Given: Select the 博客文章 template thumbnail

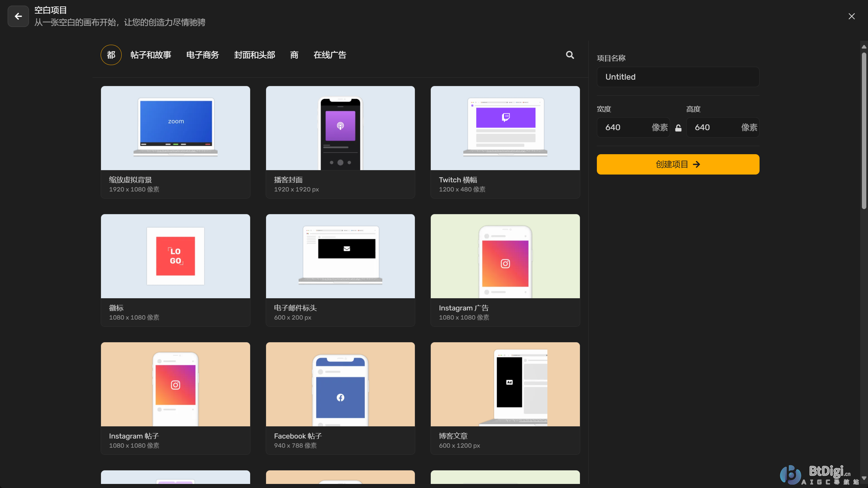Looking at the screenshot, I should tap(505, 384).
